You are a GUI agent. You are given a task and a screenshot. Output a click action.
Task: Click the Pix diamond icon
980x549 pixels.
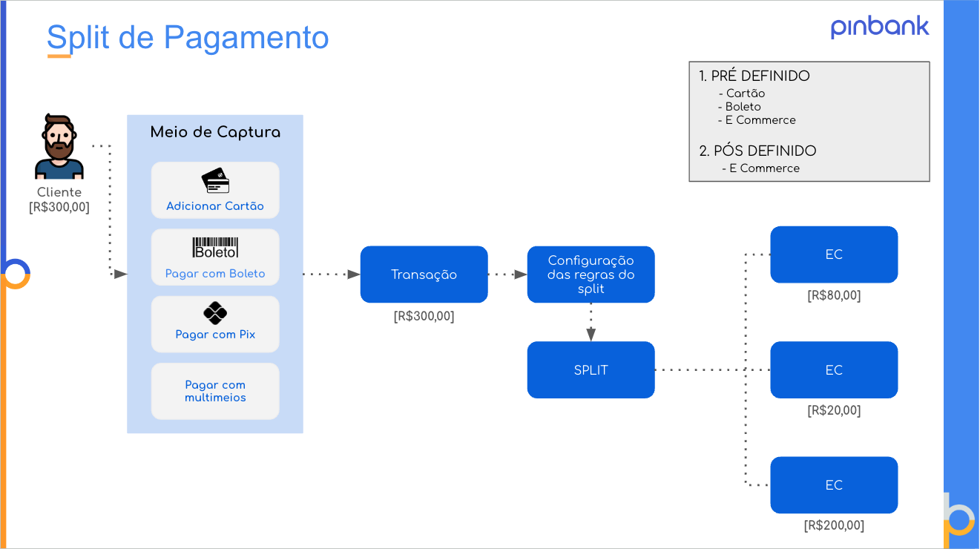(215, 314)
